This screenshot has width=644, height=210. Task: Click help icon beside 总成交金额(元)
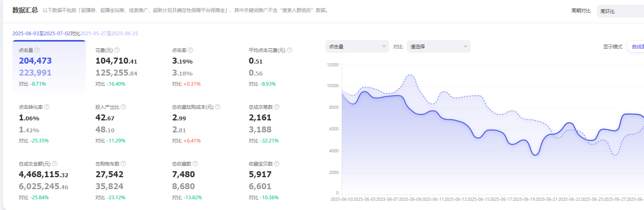tap(55, 164)
